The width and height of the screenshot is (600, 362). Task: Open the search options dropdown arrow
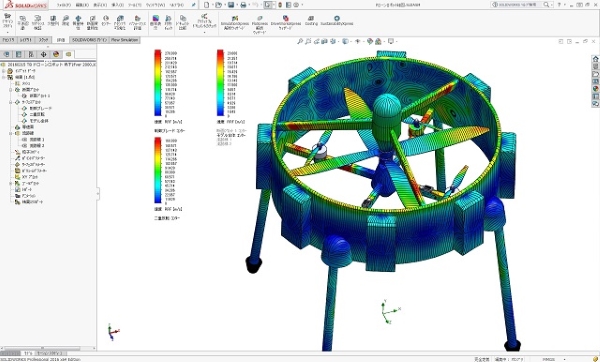(x=553, y=5)
